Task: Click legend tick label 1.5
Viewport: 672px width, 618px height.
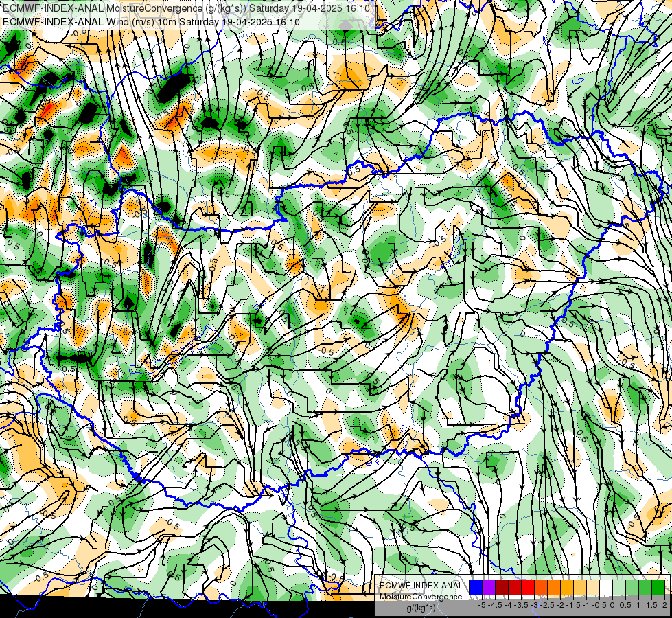Action: [x=651, y=605]
